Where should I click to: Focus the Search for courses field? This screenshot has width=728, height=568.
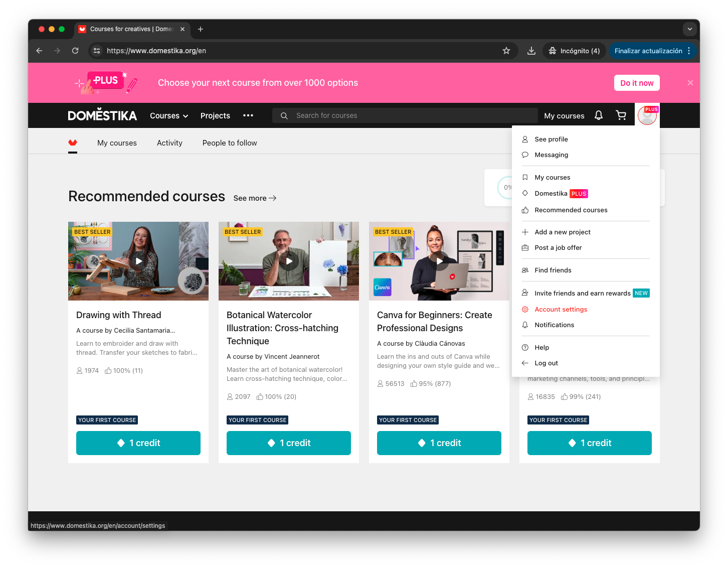click(x=405, y=115)
